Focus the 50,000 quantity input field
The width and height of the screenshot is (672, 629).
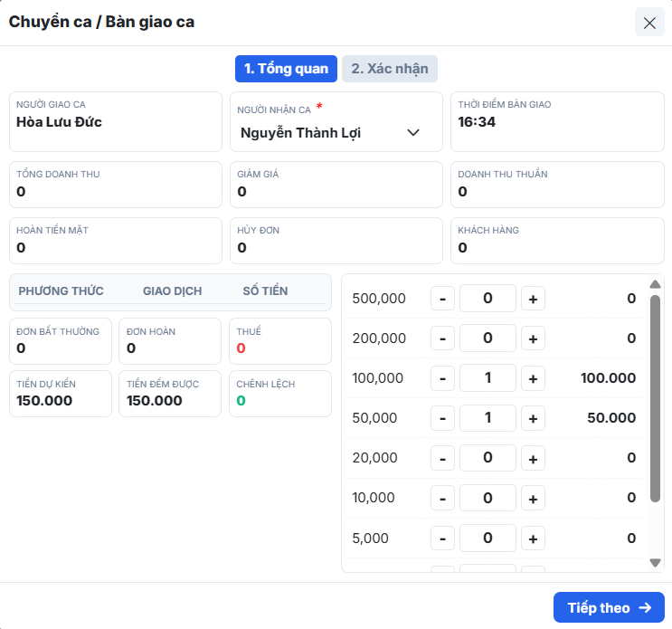tap(487, 417)
